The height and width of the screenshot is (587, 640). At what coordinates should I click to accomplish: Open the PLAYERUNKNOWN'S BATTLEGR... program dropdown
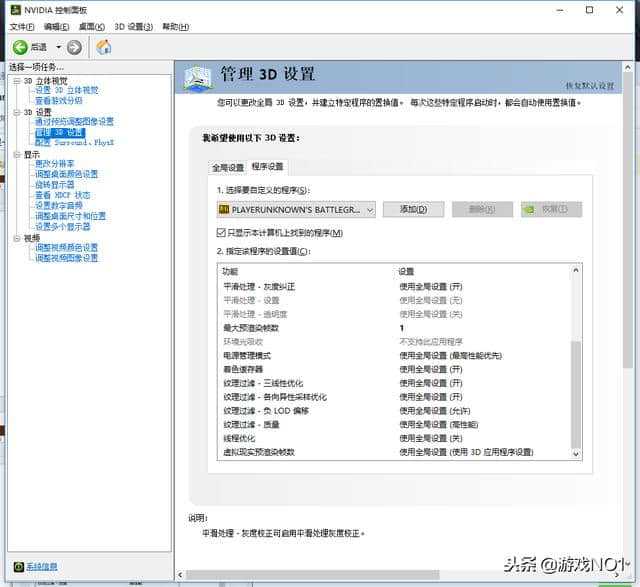pos(296,209)
